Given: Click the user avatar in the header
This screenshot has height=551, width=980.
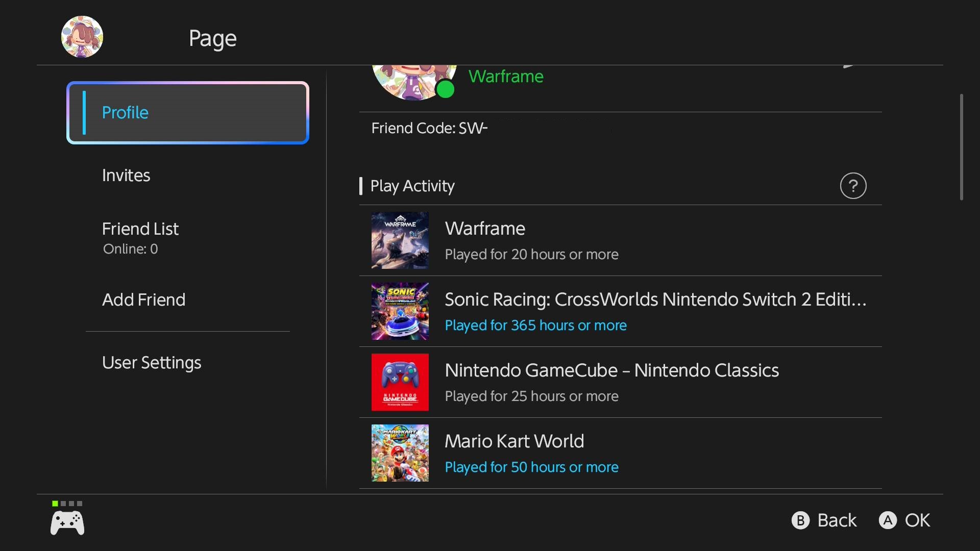Looking at the screenshot, I should pos(82,37).
